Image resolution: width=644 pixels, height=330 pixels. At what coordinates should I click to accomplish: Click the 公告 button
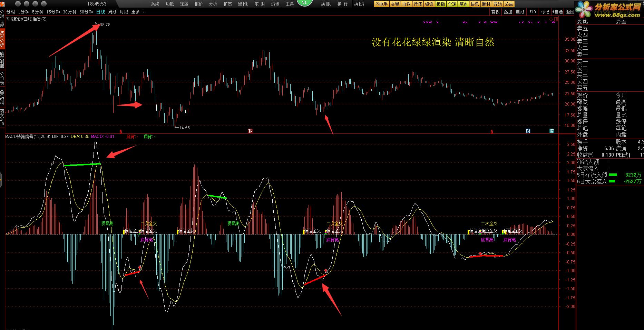click(x=509, y=4)
